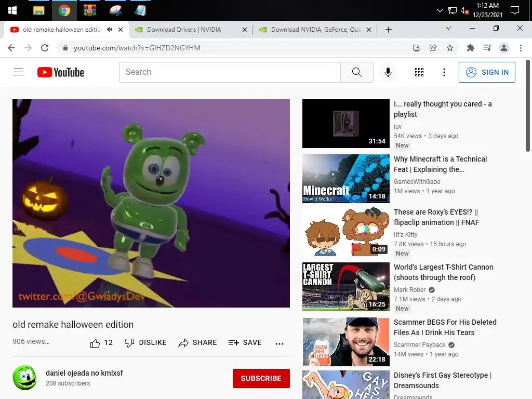Click the red SUBSCRIBE button

261,378
